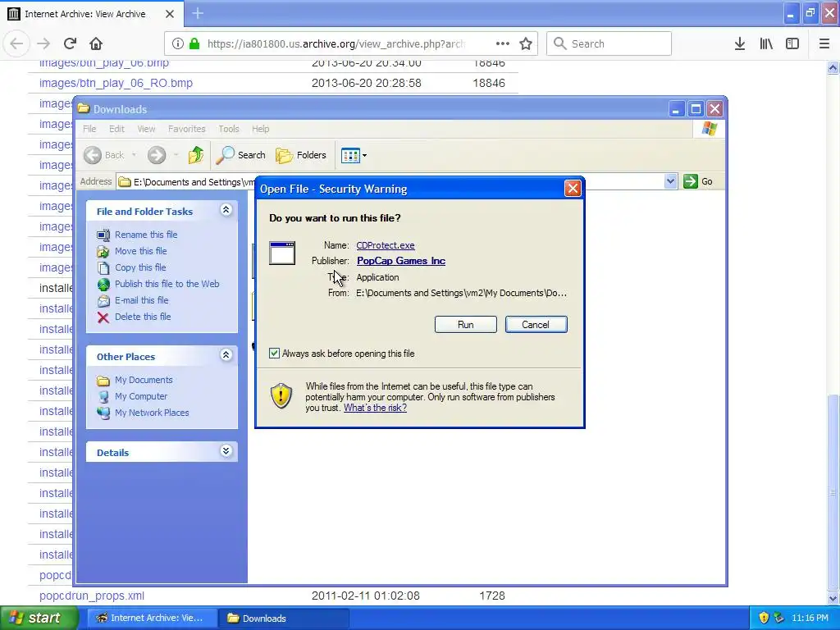Go up one folder level in Explorer
The width and height of the screenshot is (840, 630).
[x=196, y=155]
